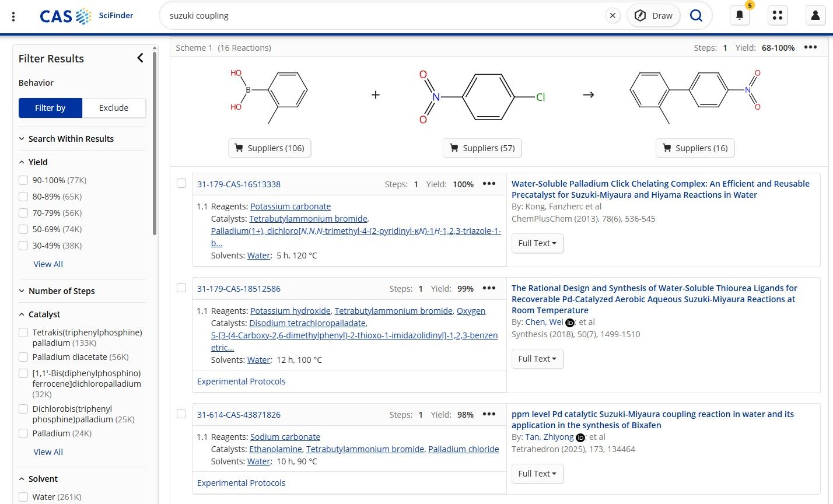Click the search magnifier icon
Image resolution: width=833 pixels, height=504 pixels.
(696, 16)
